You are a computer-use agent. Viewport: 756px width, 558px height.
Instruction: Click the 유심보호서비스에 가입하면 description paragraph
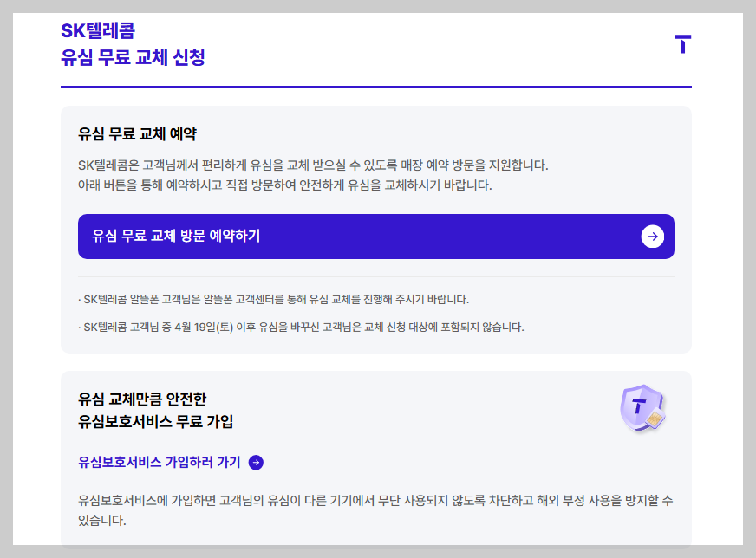pyautogui.click(x=375, y=510)
